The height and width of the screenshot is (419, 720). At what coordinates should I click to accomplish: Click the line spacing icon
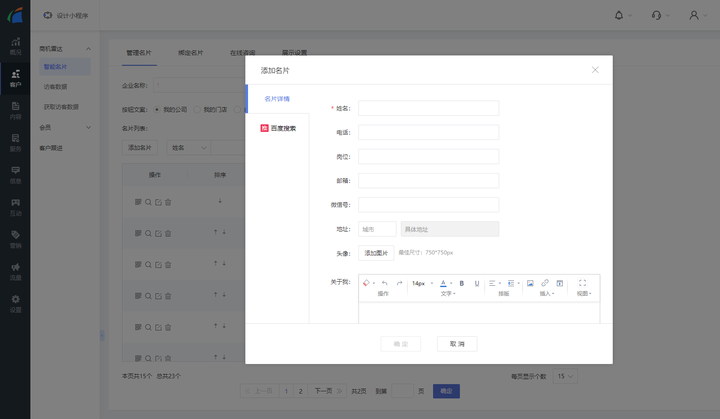pos(511,283)
